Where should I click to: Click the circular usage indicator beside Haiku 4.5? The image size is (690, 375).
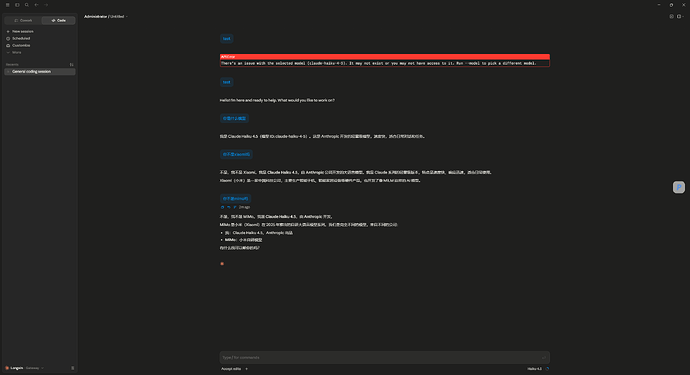pyautogui.click(x=547, y=369)
